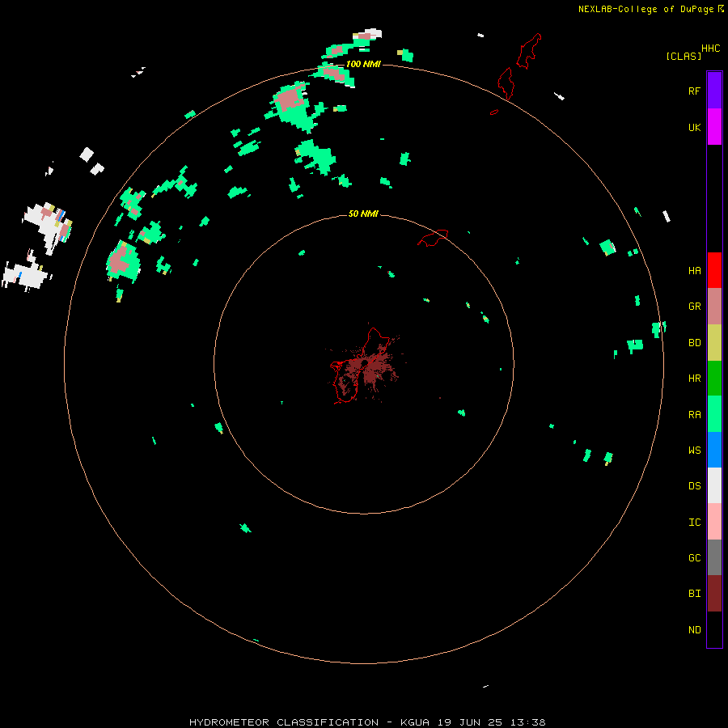Click the DS white legend swatch
Screen dimensions: 728x728
714,485
